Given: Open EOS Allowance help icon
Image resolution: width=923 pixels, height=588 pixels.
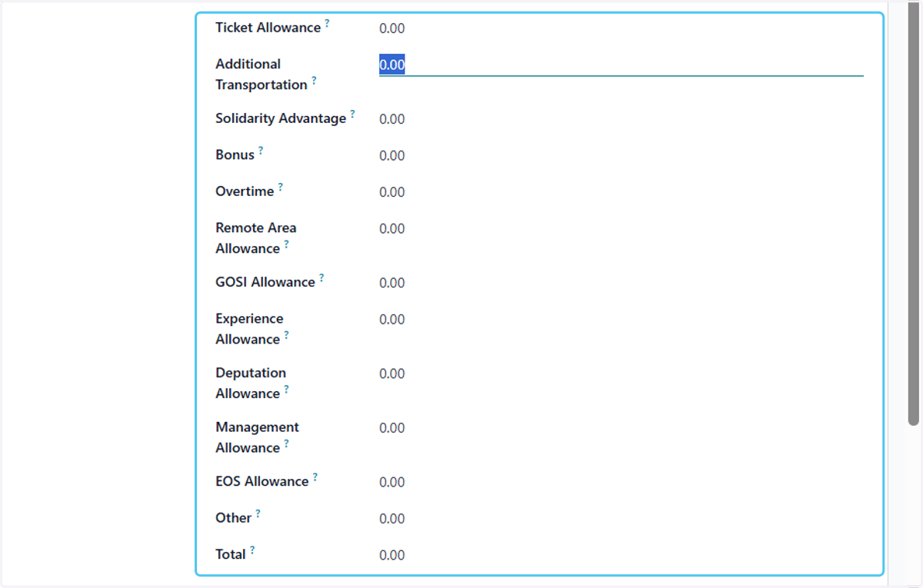Looking at the screenshot, I should click(x=315, y=477).
